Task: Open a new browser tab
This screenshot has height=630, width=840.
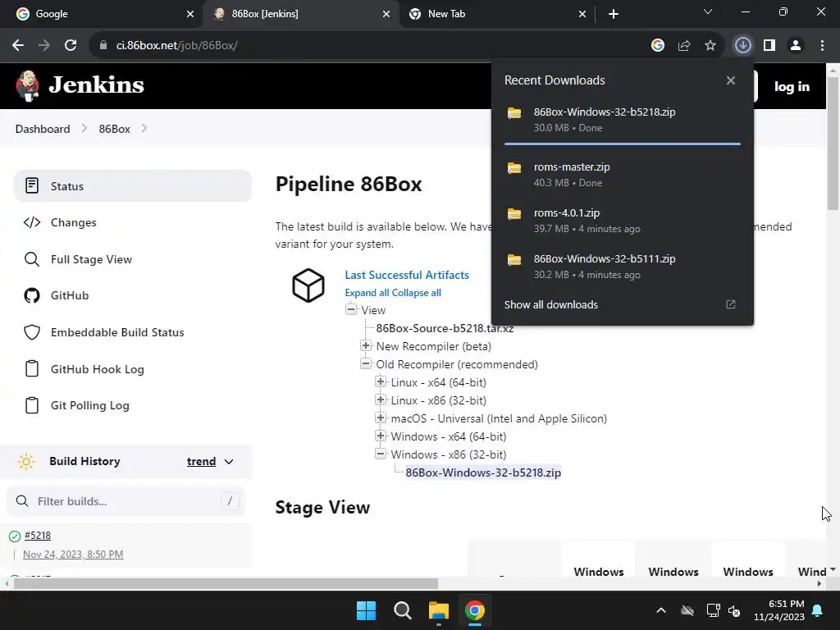Action: (x=614, y=14)
